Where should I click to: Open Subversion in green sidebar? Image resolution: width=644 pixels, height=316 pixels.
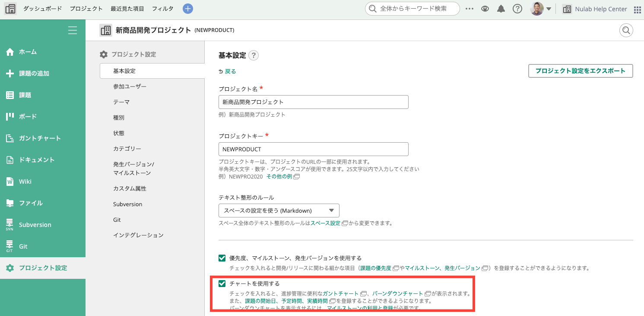click(43, 225)
